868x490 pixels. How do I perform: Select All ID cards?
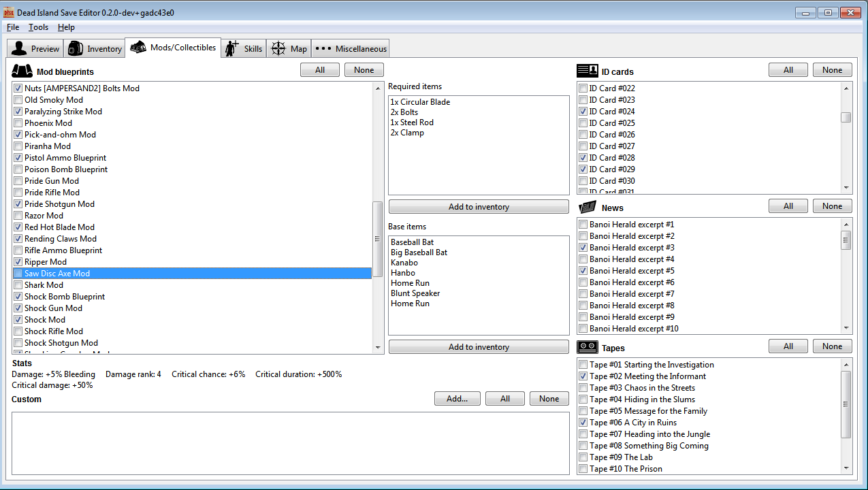point(788,70)
